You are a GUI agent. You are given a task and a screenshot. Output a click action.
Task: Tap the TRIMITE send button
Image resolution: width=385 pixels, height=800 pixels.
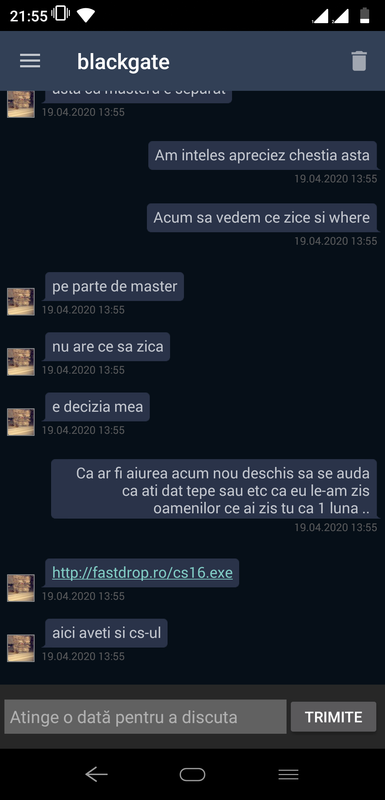(x=333, y=717)
